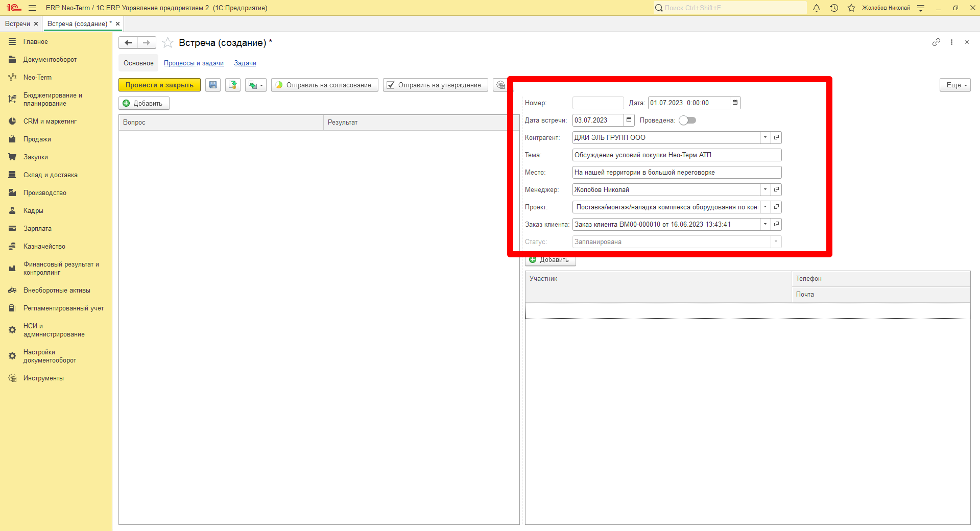The width and height of the screenshot is (980, 531).
Task: Open the Казначейство section
Action: point(44,246)
